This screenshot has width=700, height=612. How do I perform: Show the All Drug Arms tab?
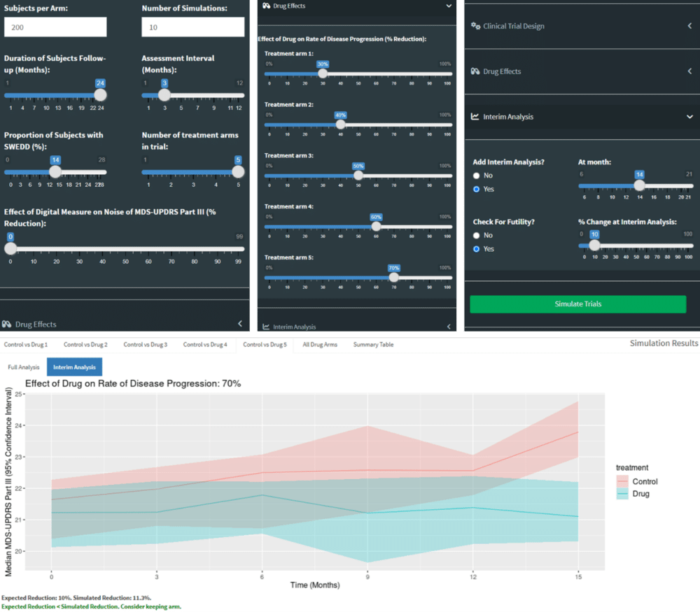(320, 345)
